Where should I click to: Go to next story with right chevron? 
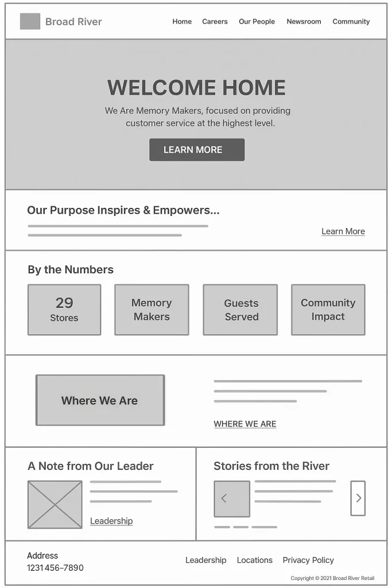358,498
